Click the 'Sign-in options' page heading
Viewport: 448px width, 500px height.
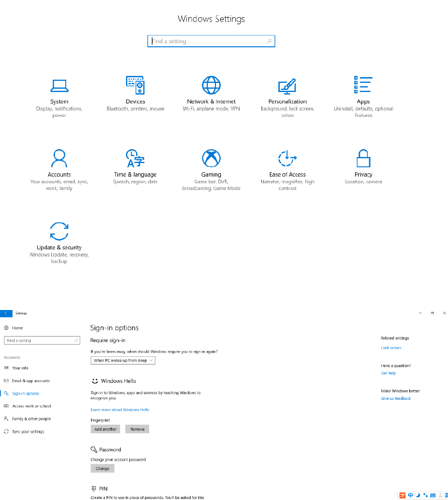tap(114, 328)
